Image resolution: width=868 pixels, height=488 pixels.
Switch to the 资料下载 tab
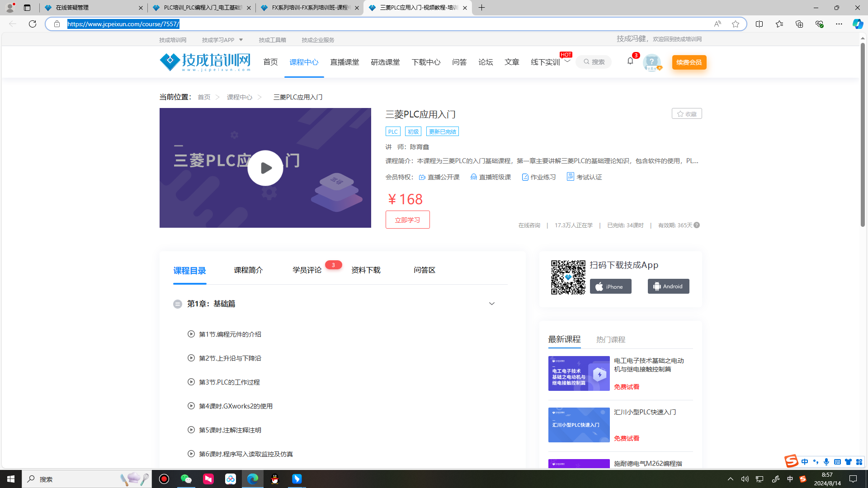[x=366, y=270]
